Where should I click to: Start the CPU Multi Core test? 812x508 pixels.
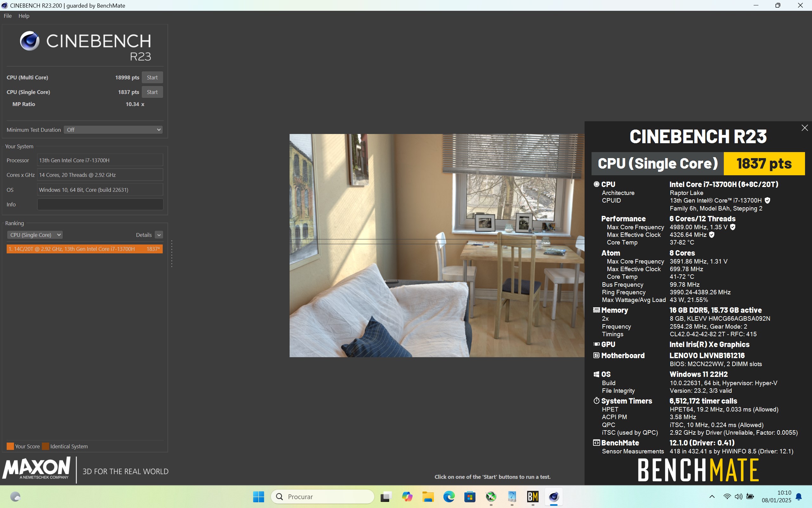pos(152,77)
